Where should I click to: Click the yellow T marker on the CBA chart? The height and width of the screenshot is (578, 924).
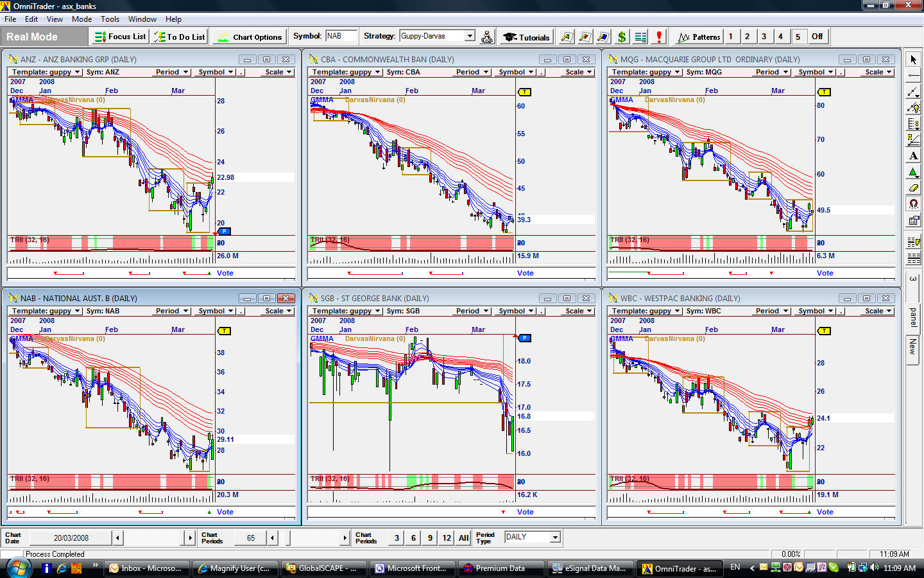click(x=524, y=92)
